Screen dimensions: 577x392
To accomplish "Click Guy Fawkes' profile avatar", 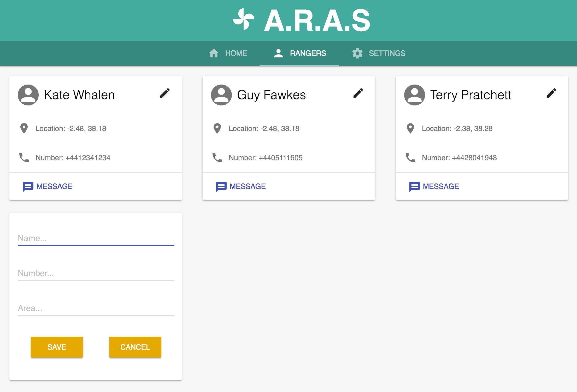I will click(221, 95).
